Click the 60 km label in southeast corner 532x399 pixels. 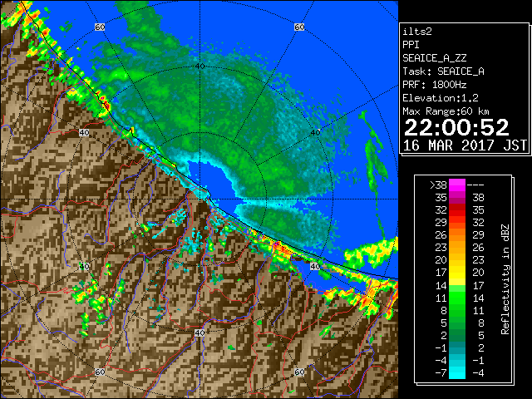pos(299,372)
